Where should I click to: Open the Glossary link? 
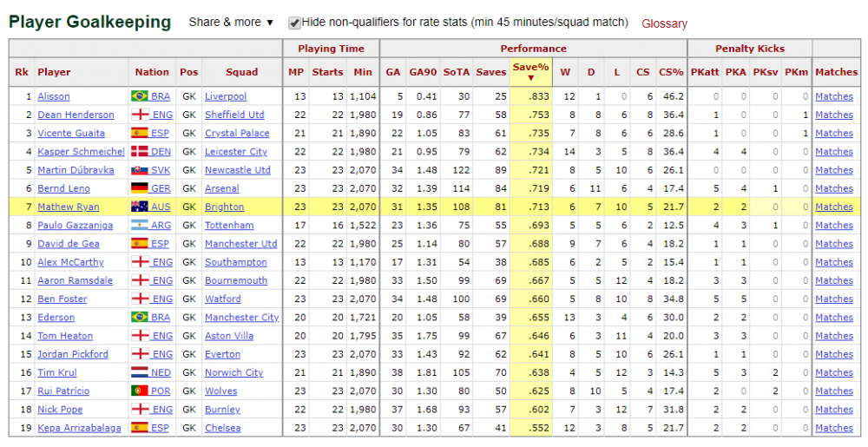pos(664,23)
